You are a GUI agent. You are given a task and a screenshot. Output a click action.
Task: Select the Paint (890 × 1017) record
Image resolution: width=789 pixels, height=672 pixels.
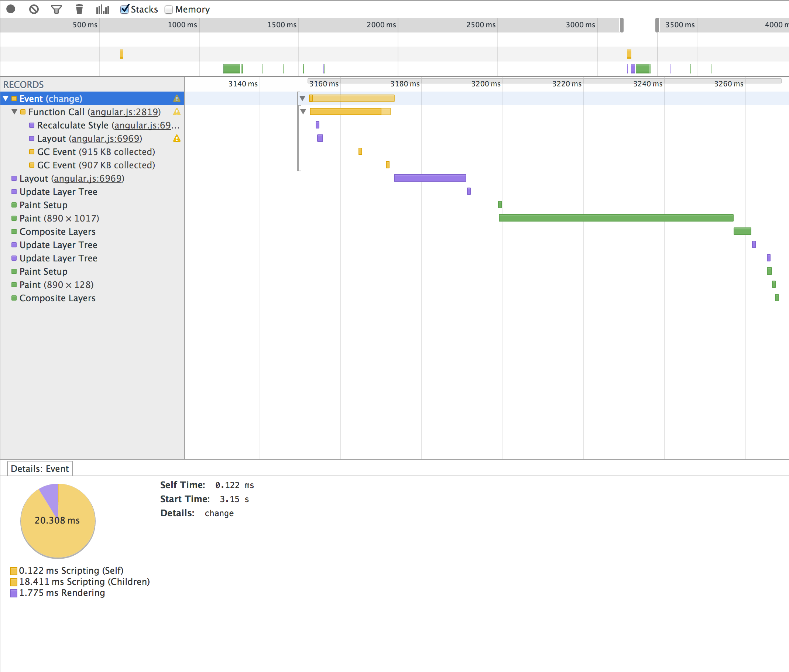click(x=59, y=219)
